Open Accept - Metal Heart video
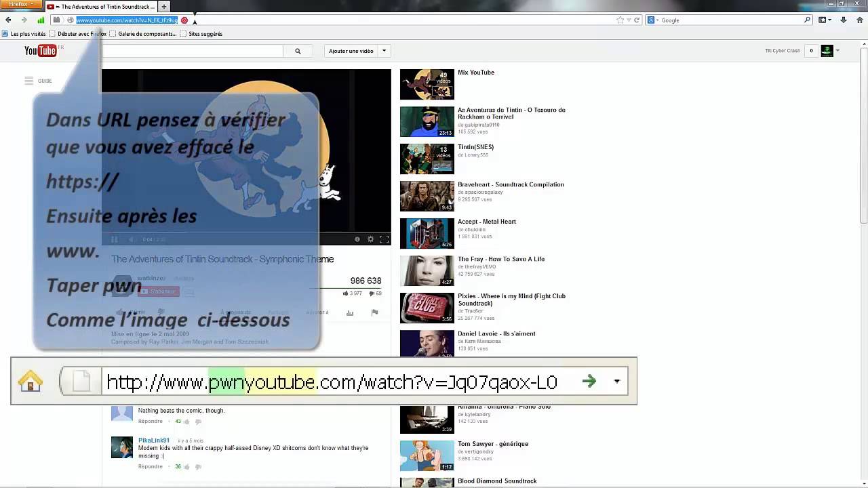The width and height of the screenshot is (868, 488). [x=487, y=222]
